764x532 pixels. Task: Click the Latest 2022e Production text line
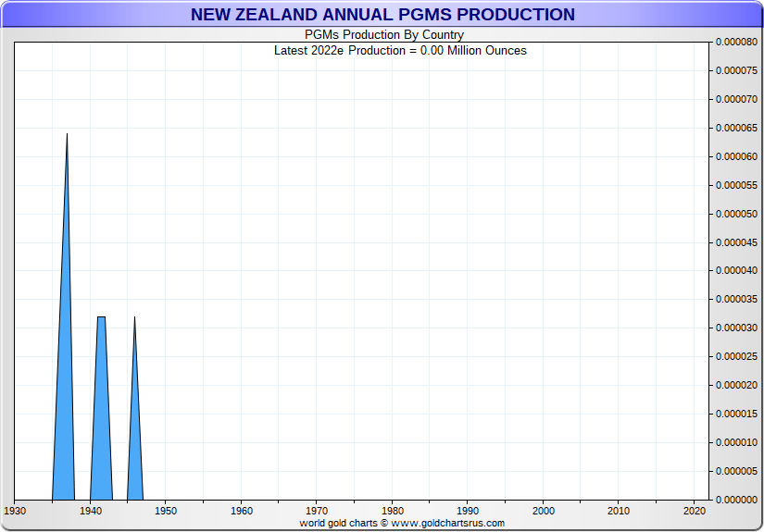(400, 50)
